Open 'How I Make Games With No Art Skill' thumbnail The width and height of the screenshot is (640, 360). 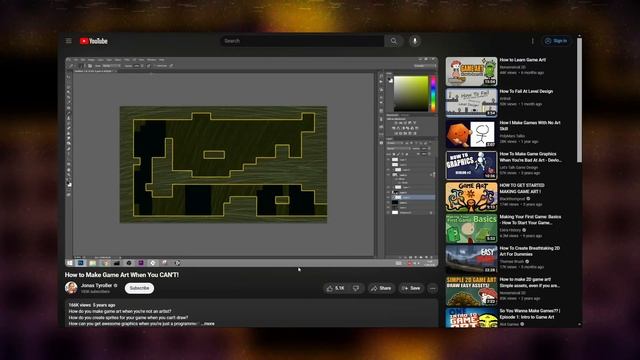point(471,134)
